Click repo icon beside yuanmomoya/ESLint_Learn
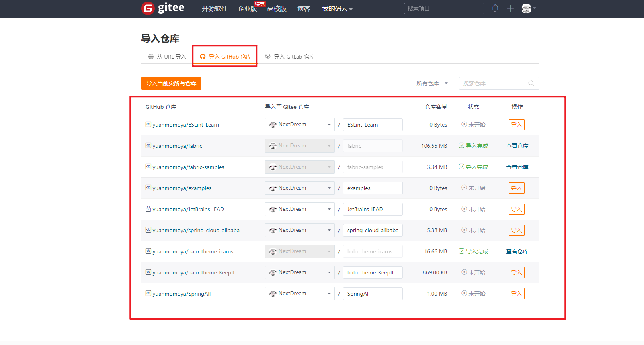Viewport: 644px width, 345px height. (148, 124)
